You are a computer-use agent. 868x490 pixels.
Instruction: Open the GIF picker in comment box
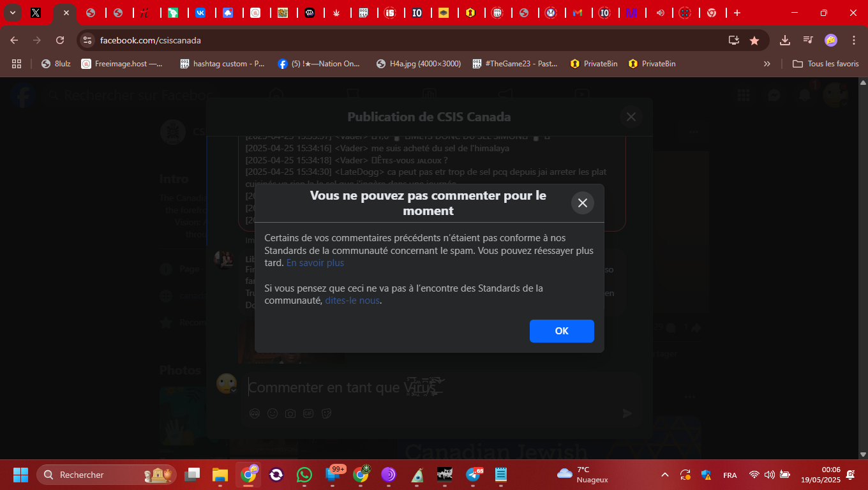coord(308,413)
